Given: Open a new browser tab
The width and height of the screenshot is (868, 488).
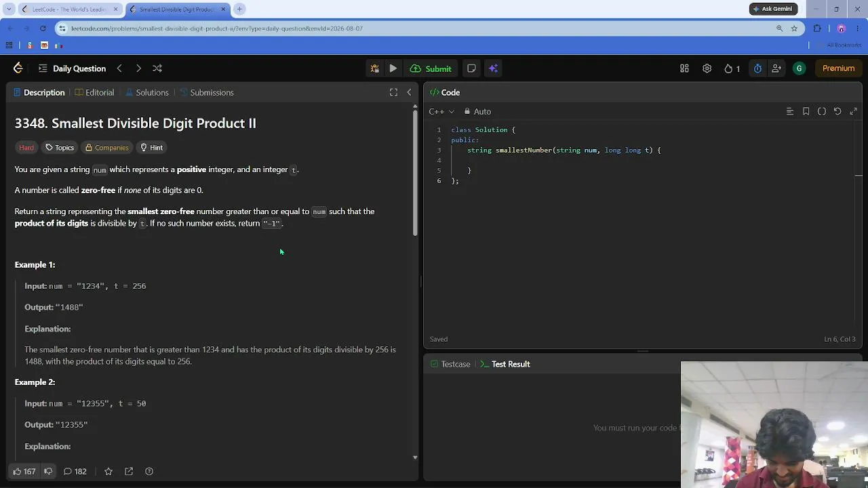Looking at the screenshot, I should [x=239, y=9].
